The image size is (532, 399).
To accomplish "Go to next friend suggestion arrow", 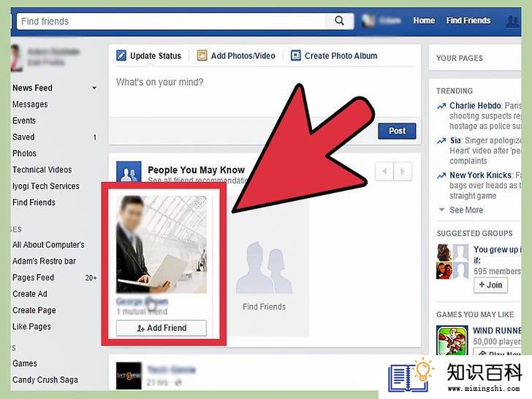I will [x=403, y=171].
